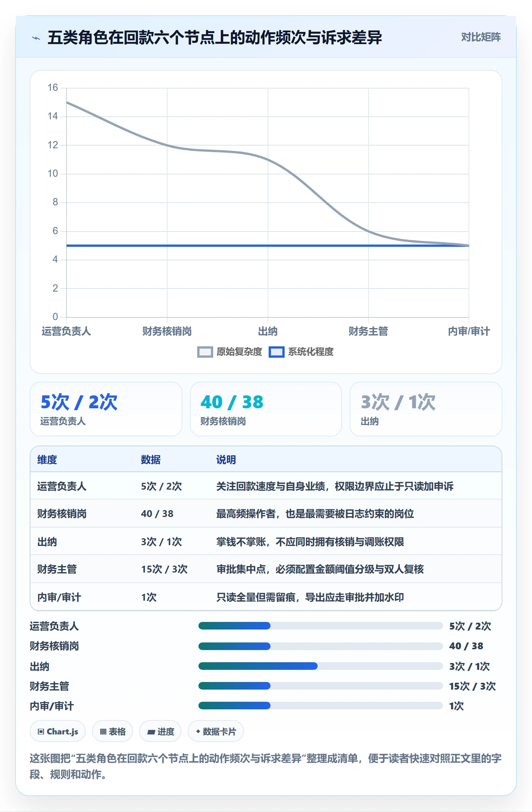Click the 说明 column header

coord(226,460)
